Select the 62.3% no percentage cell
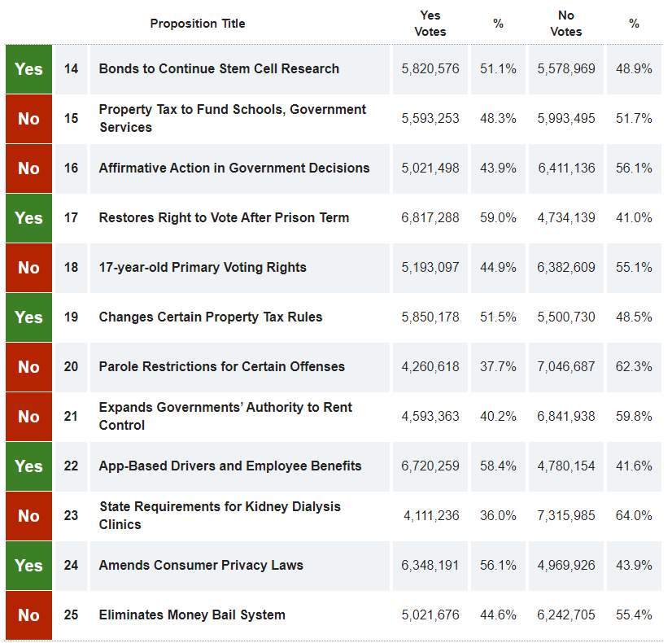672x643 pixels. pyautogui.click(x=633, y=367)
